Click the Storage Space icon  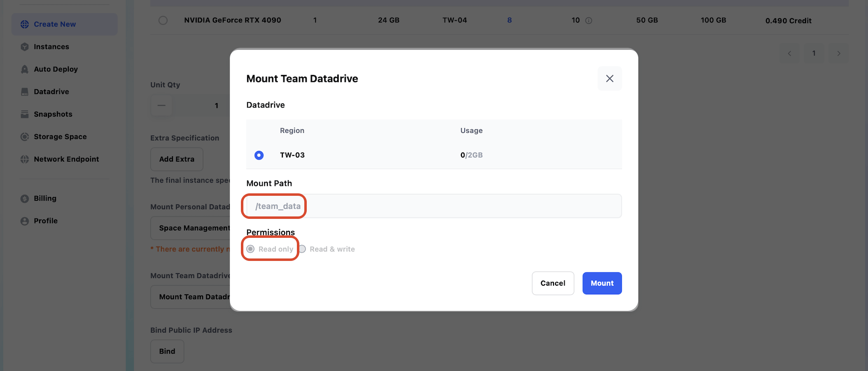25,136
